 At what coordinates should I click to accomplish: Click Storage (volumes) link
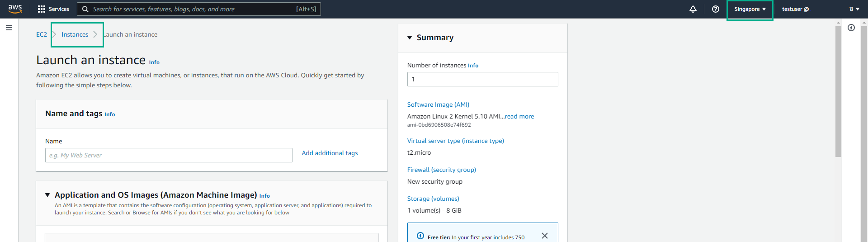433,199
